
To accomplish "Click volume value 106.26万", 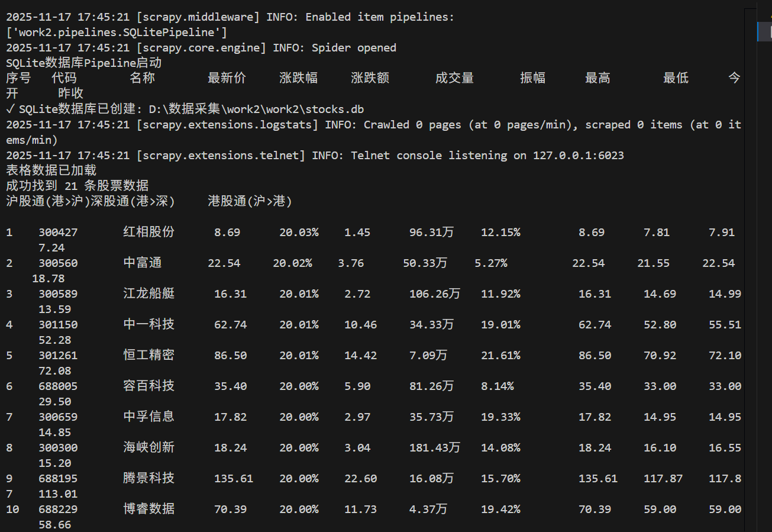I will click(435, 294).
